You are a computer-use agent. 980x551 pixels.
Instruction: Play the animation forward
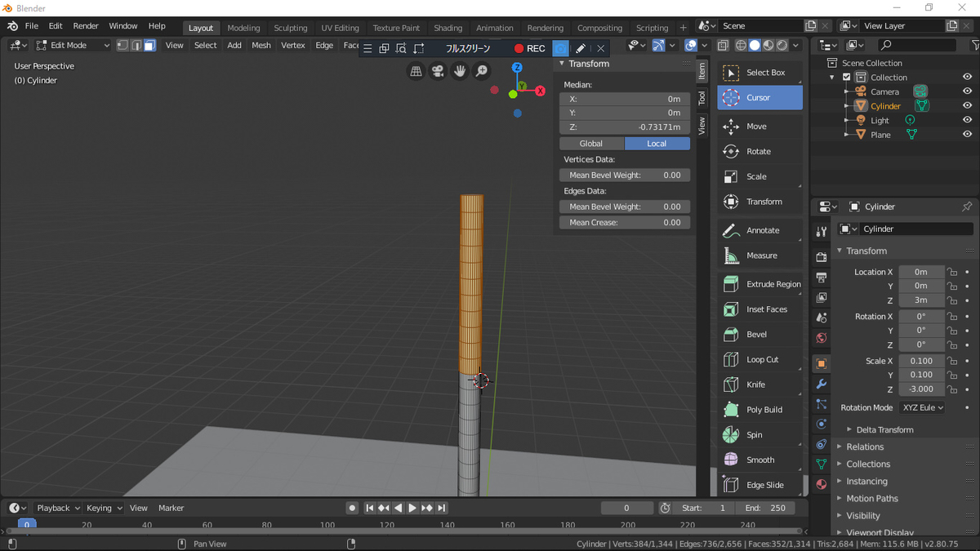[x=412, y=508]
